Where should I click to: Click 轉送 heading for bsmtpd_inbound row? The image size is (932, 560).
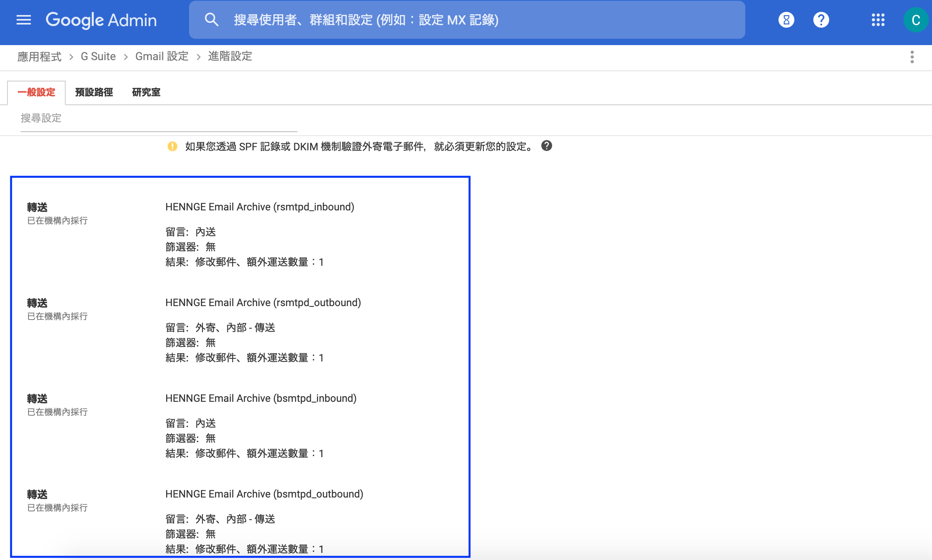[x=37, y=399]
